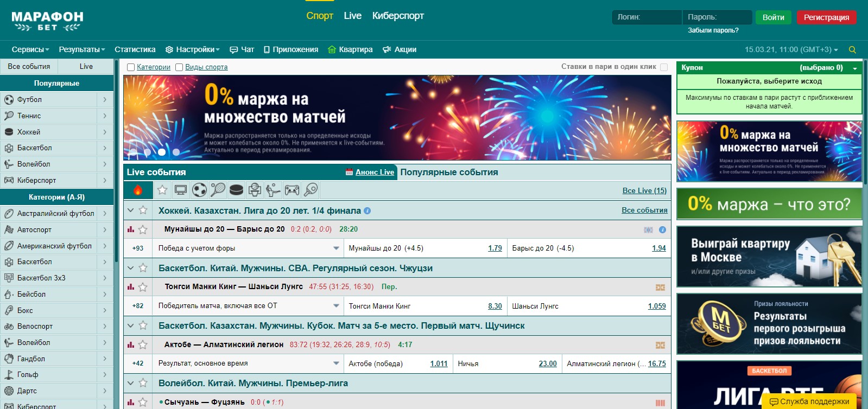Pick odds 8.30 for Тонгси Манки Кинг
This screenshot has height=409, width=868.
click(495, 306)
